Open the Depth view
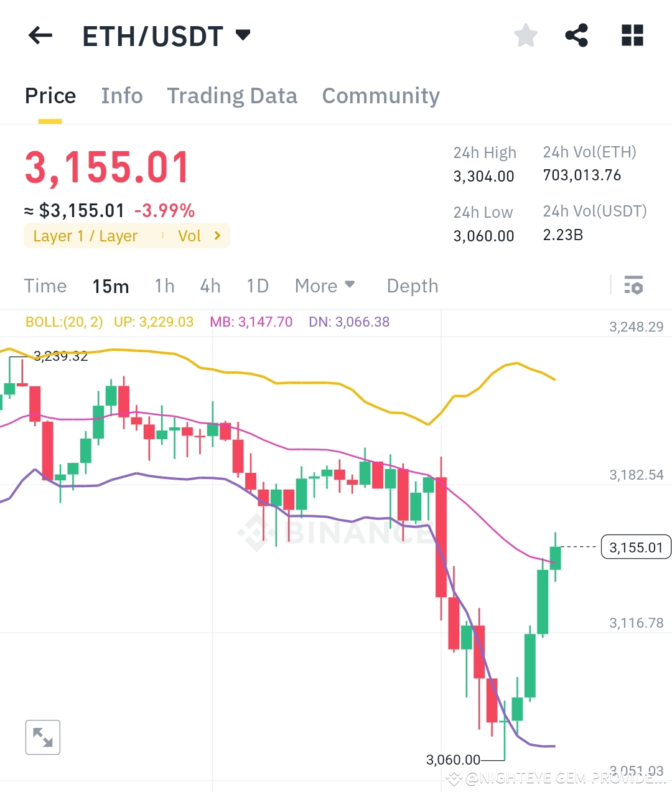672x792 pixels. [412, 286]
